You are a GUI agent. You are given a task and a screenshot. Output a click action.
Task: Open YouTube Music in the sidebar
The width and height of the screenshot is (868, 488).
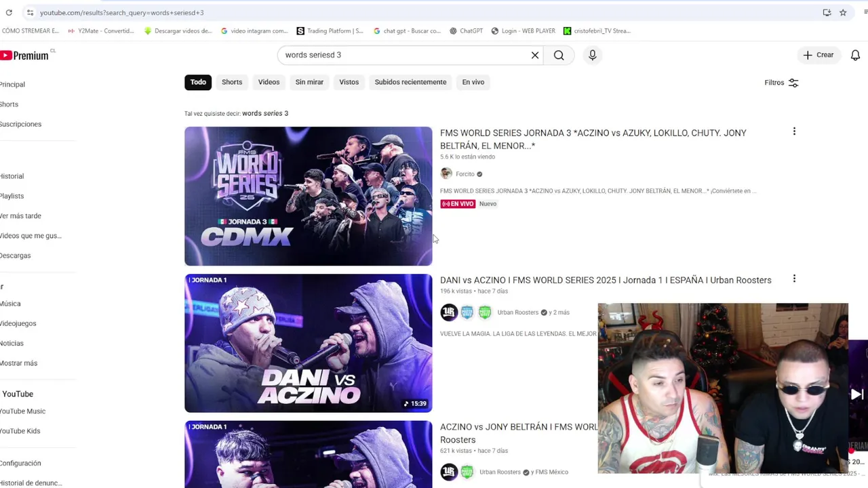(x=22, y=411)
